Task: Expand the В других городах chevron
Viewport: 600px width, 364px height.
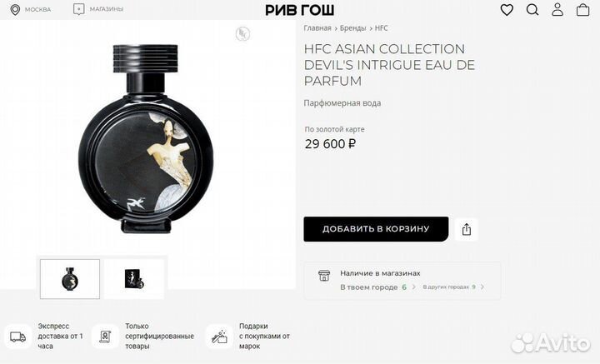Action: (482, 287)
